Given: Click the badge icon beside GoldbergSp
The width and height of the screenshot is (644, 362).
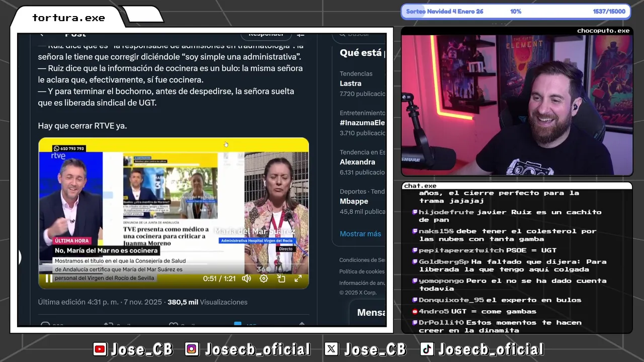Looking at the screenshot, I should (415, 262).
